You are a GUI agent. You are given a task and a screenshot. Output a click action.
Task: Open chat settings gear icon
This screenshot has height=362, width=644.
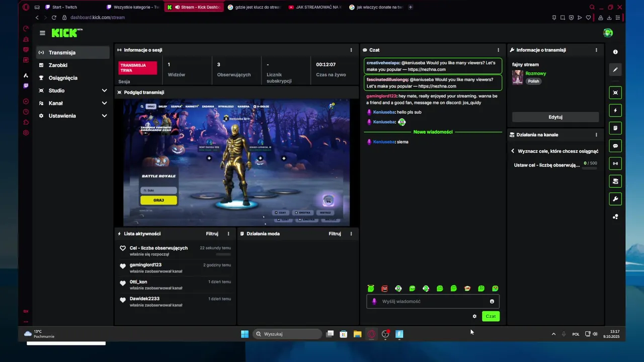[474, 316]
